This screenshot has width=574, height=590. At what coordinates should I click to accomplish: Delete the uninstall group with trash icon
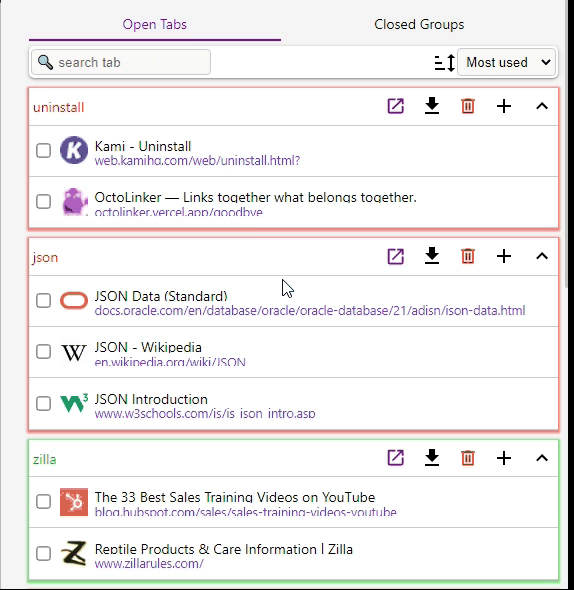468,106
